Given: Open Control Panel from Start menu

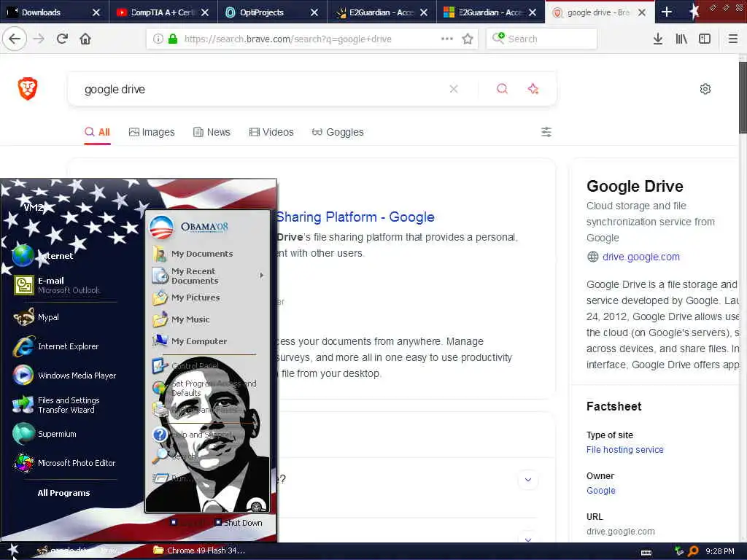Looking at the screenshot, I should tap(196, 366).
